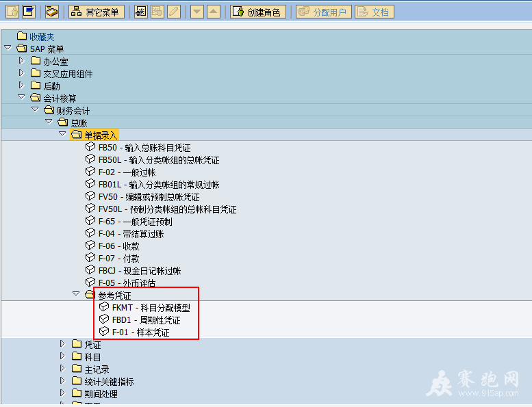The height and width of the screenshot is (407, 532).
Task: Click the FBD1 transaction cube icon
Action: [104, 319]
